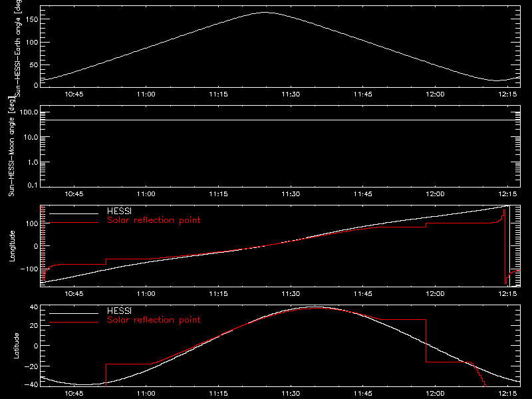Click the 20 tick on Latitude axis
532x399 pixels.
(x=34, y=326)
